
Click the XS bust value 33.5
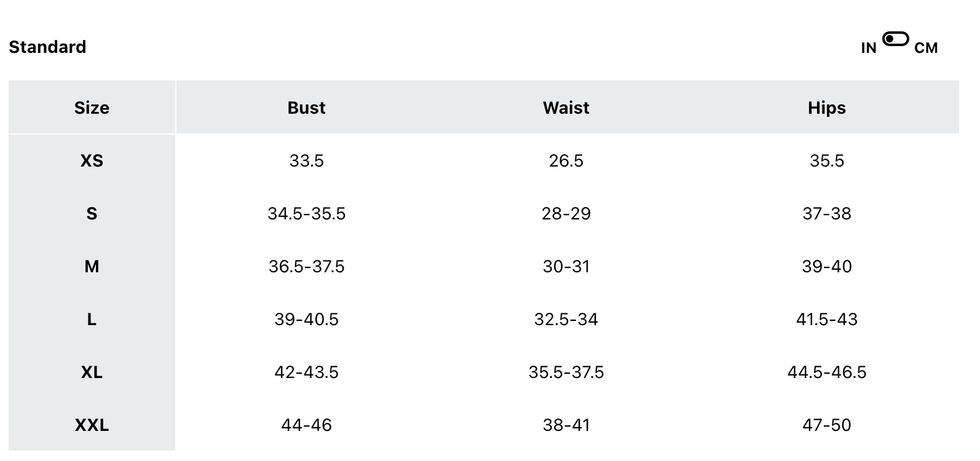coord(306,160)
